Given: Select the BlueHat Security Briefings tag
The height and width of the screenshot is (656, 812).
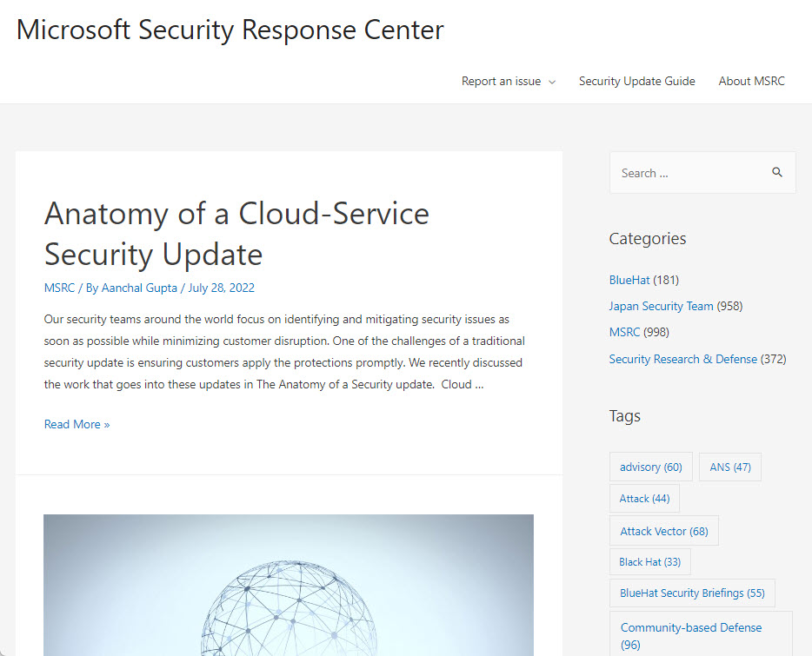Looking at the screenshot, I should pos(692,593).
